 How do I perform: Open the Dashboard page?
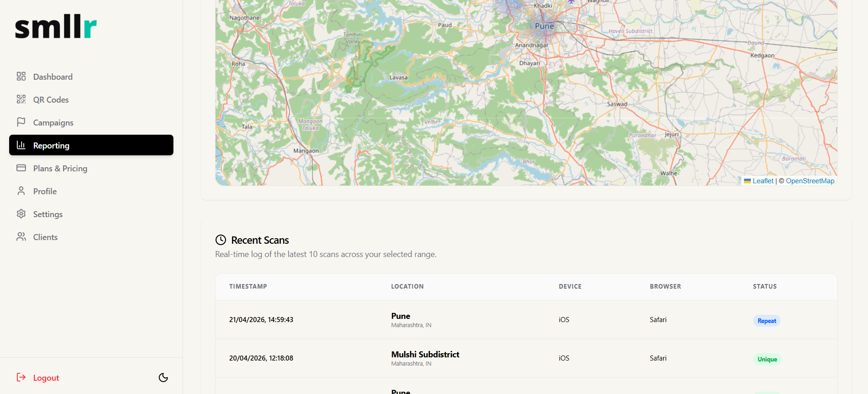coord(91,77)
